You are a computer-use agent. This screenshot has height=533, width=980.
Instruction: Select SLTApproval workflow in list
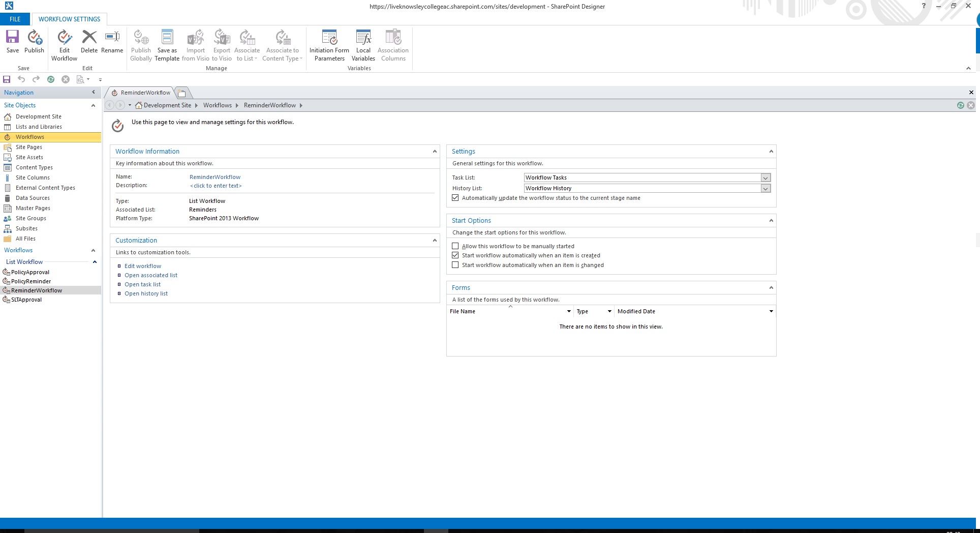[26, 300]
